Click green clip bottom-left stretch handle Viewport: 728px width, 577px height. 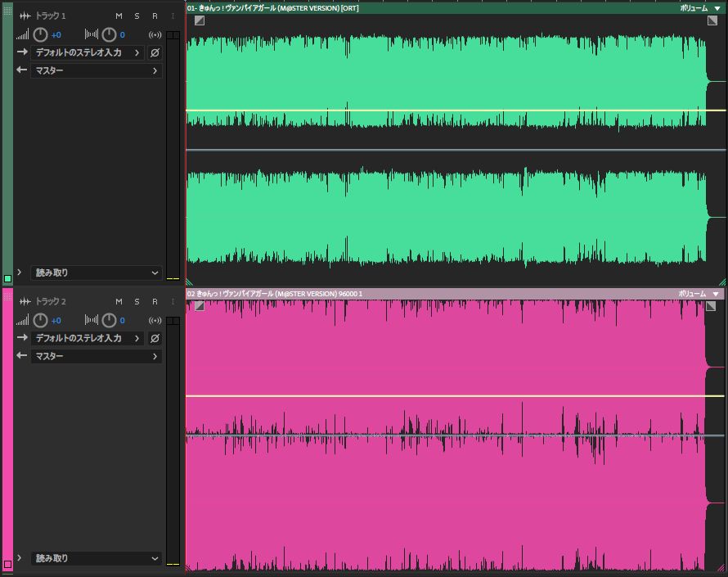(190, 282)
